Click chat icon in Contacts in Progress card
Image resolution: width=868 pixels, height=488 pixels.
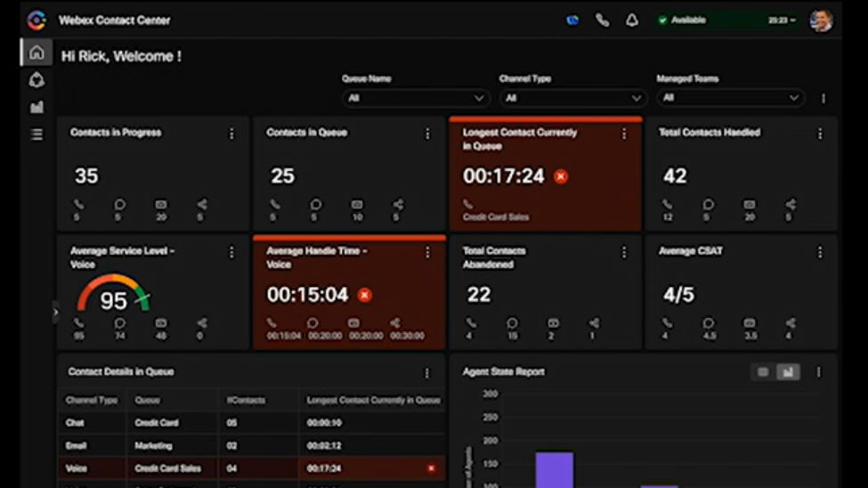(x=119, y=205)
